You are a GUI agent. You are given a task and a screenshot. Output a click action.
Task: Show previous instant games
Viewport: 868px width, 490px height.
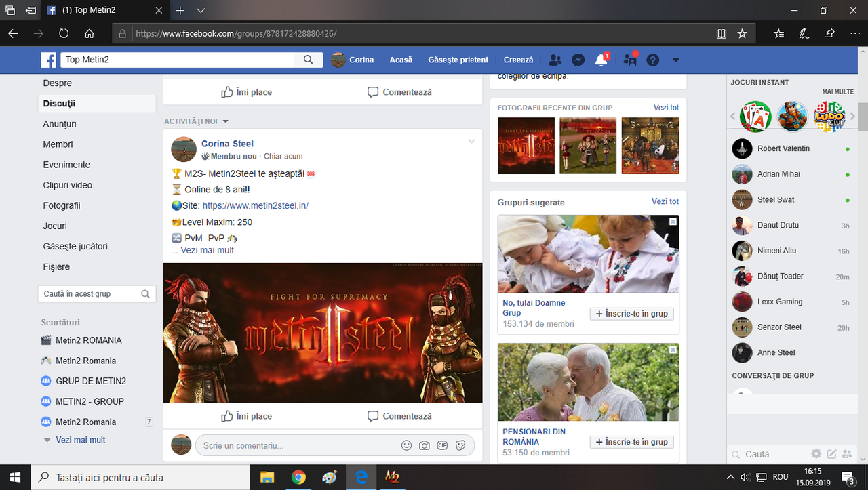point(732,117)
